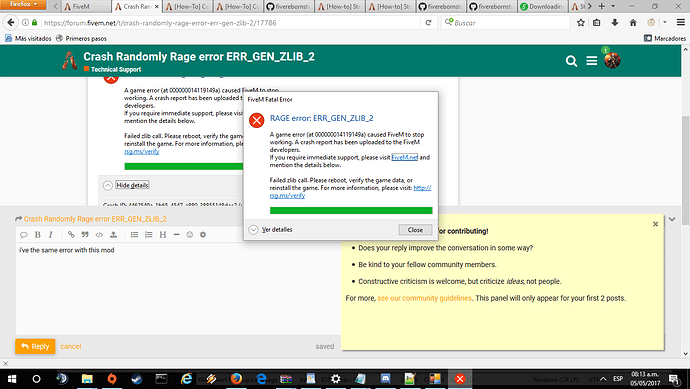This screenshot has width=690, height=389.
Task: Switch to the Downloadin tab
Action: 542,6
